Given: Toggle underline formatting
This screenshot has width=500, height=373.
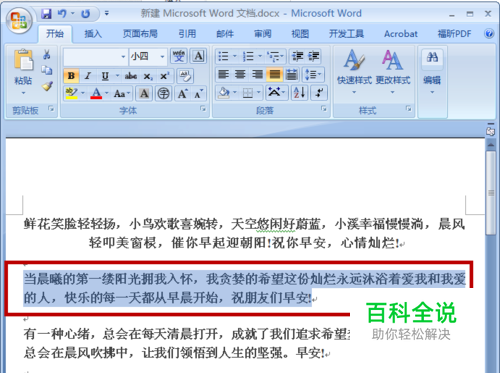Looking at the screenshot, I should (105, 76).
